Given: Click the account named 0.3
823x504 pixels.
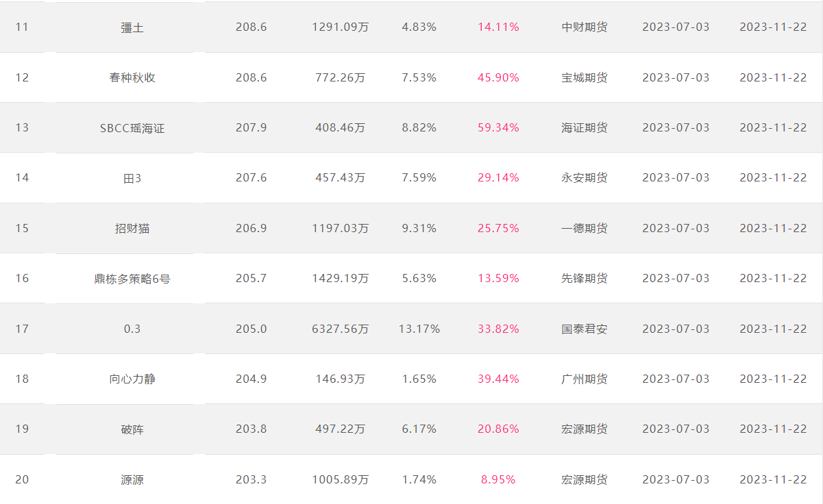Looking at the screenshot, I should click(x=132, y=329).
